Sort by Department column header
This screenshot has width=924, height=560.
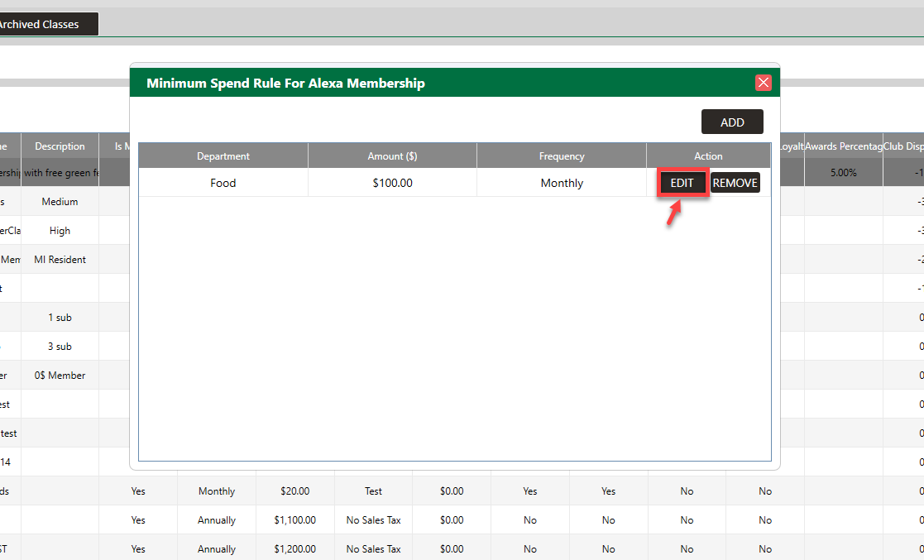pyautogui.click(x=223, y=156)
